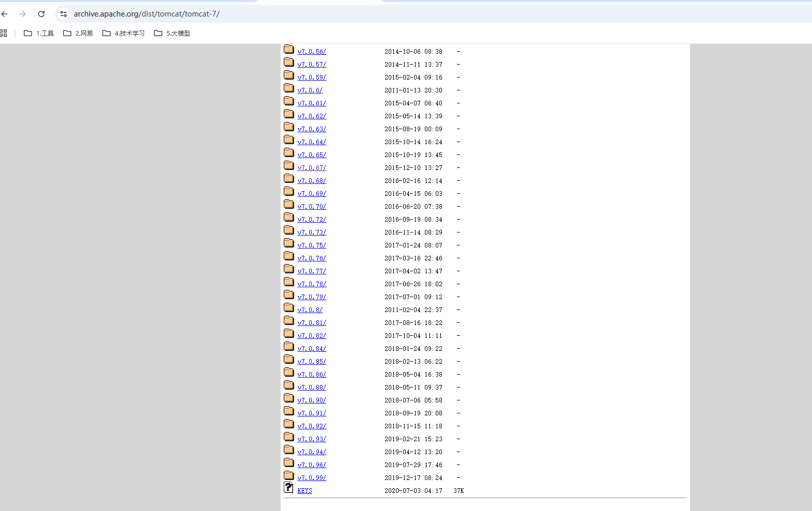Screen dimensions: 812x511
Task: Open the 1.工具 bookmark folder
Action: [39, 33]
